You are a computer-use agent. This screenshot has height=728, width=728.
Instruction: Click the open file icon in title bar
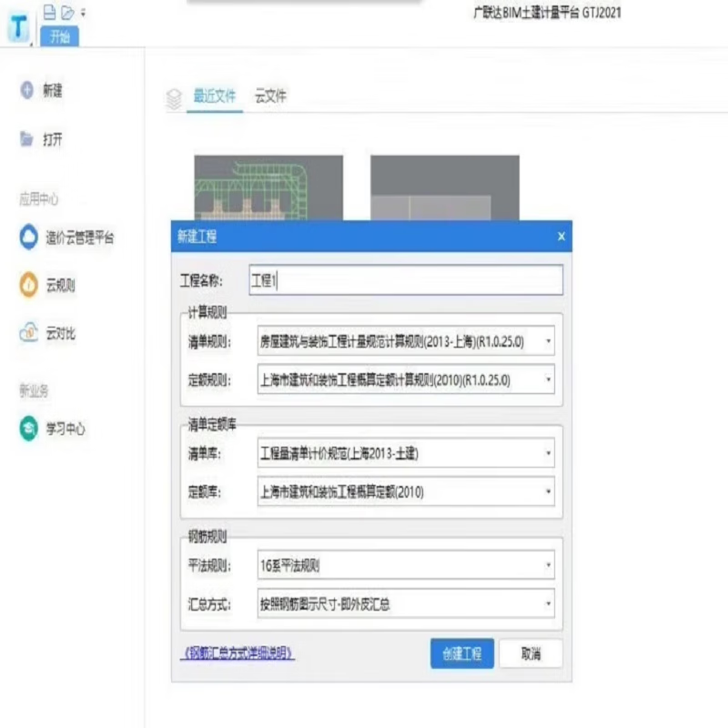pos(67,13)
